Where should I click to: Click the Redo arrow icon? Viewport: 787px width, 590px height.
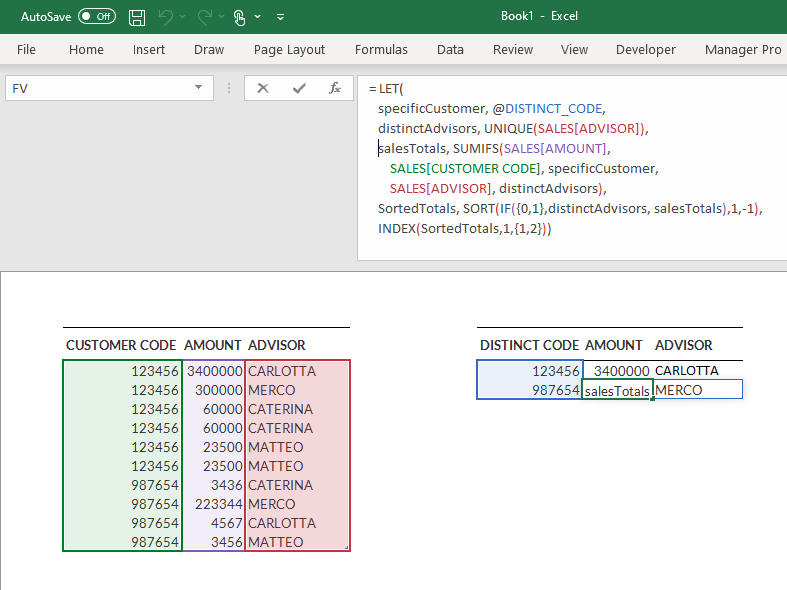206,17
